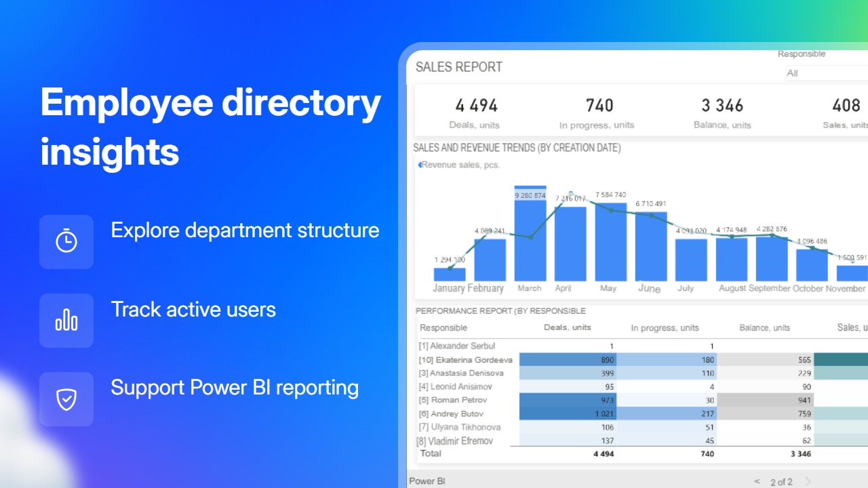The width and height of the screenshot is (868, 488).
Task: Click the SALES REPORT title
Action: [459, 67]
